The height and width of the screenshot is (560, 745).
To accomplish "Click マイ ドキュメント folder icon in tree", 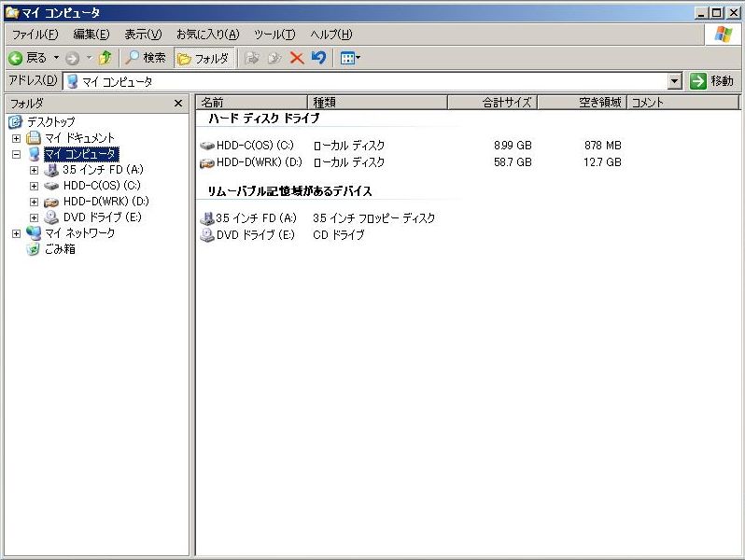I will [x=34, y=138].
